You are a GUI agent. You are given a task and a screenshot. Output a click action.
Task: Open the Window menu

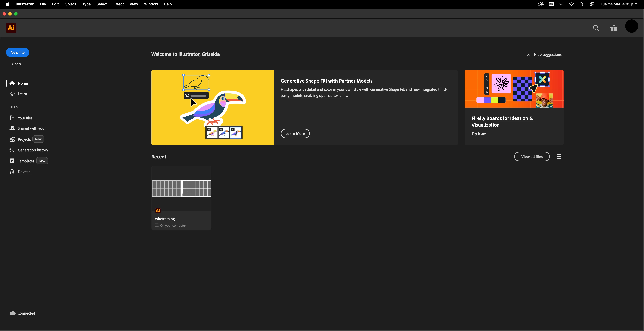[151, 4]
